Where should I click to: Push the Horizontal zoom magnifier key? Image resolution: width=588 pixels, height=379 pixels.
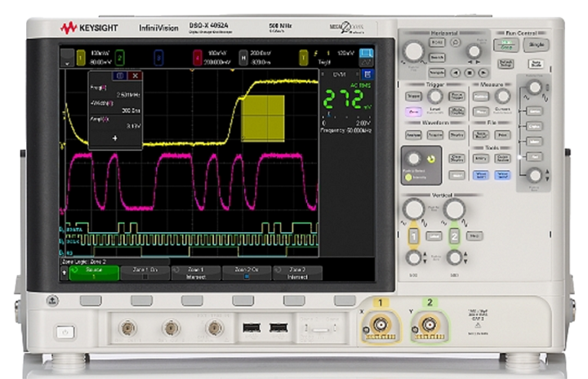coord(455,42)
